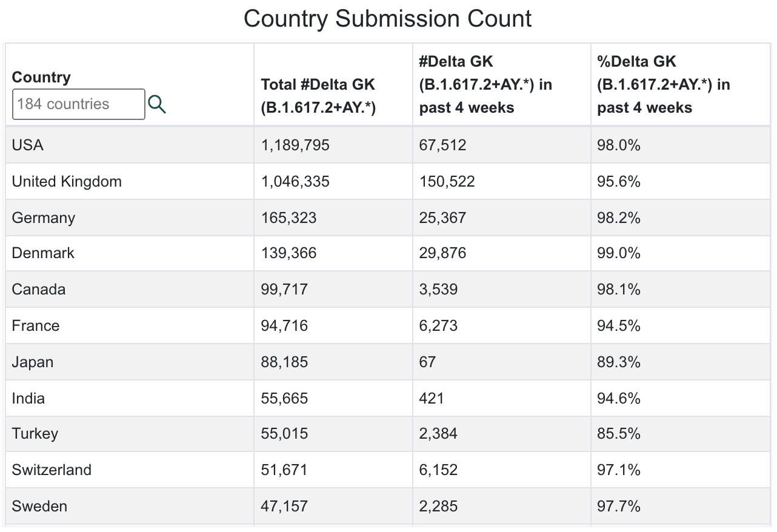Click the 1,189,795 total value for USA
The image size is (777, 532).
[x=295, y=145]
